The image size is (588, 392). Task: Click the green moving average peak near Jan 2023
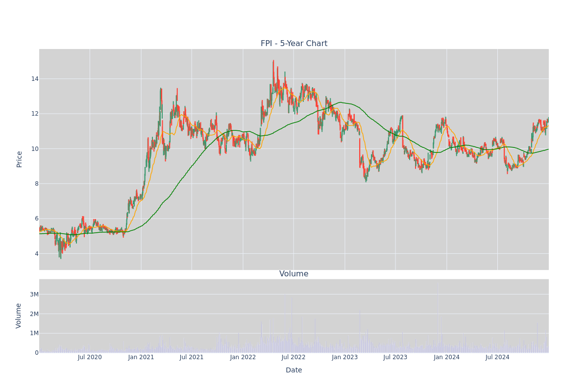[341, 102]
